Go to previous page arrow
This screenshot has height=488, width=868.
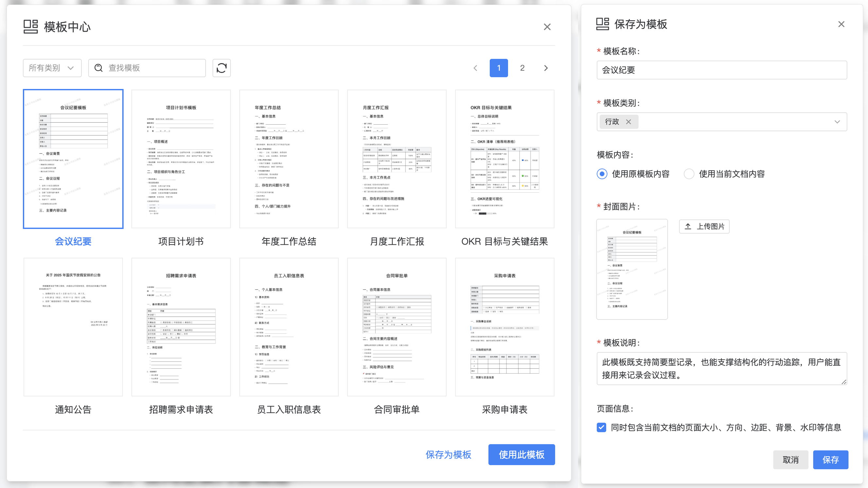coord(475,68)
